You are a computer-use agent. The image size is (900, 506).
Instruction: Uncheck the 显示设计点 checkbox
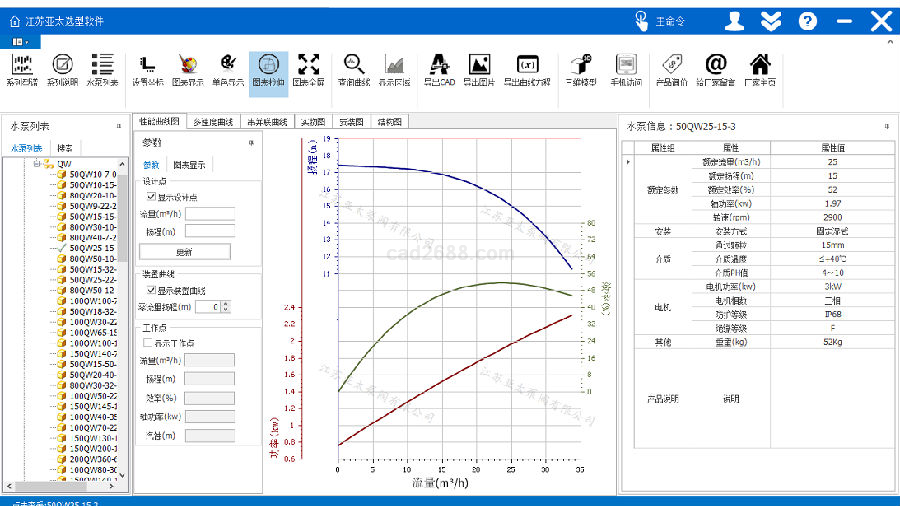click(x=152, y=197)
